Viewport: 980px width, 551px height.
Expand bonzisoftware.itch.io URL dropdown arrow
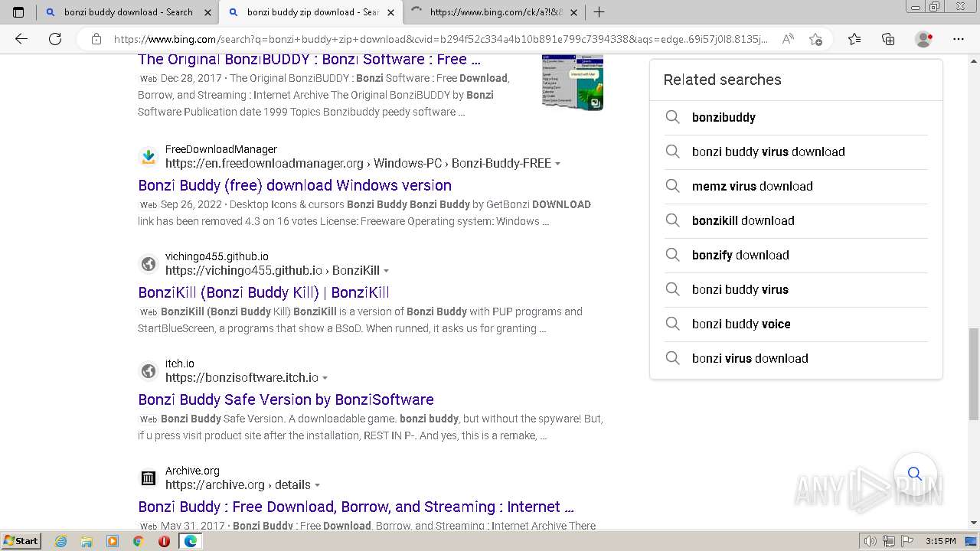click(325, 378)
